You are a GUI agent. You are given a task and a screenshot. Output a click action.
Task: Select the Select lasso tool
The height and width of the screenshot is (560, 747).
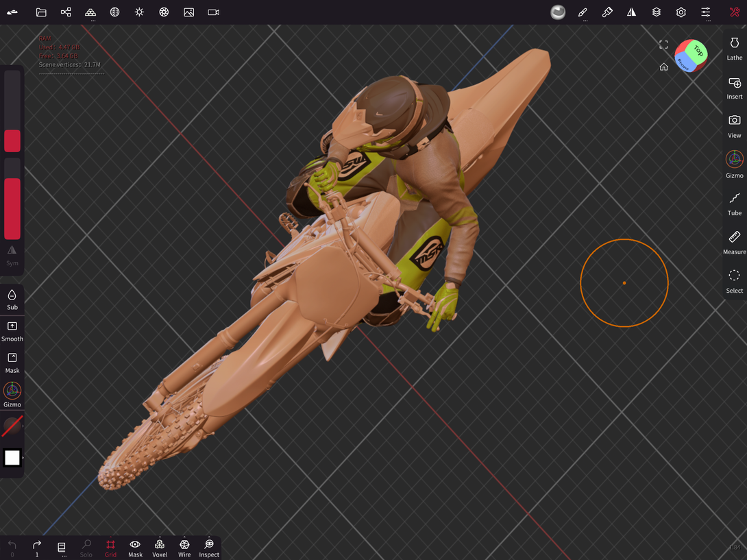click(x=734, y=280)
